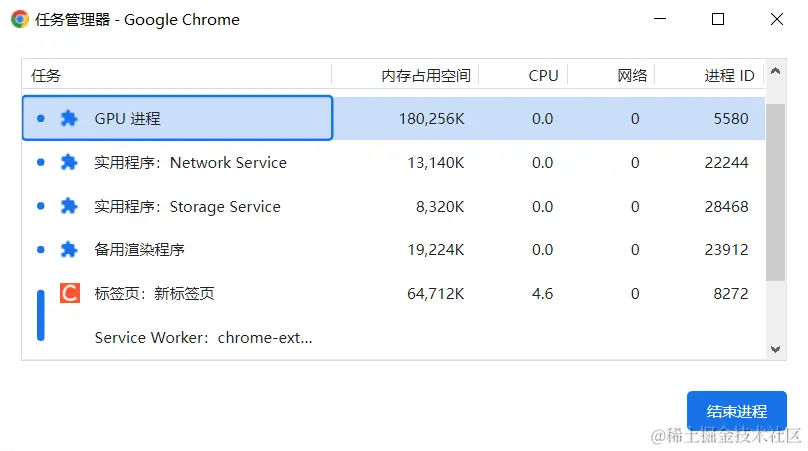Viewport: 808px width, 451px height.
Task: Select the Service Worker chrome-ext row
Action: (203, 338)
